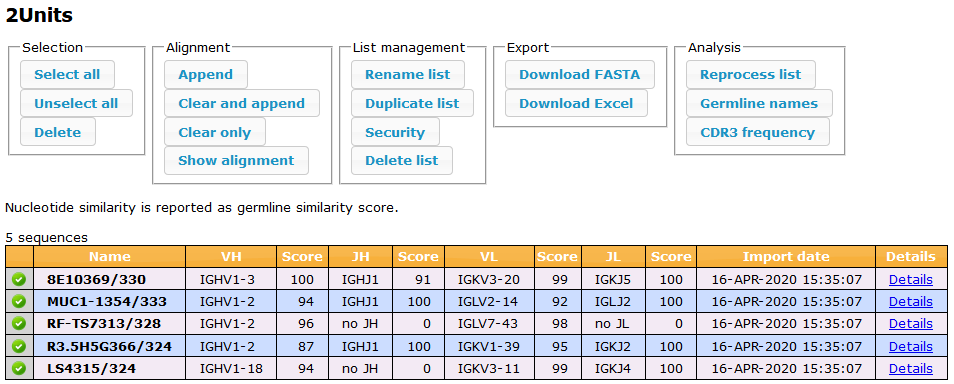
Task: Toggle the green check icon for RF-TS7313/328
Action: (19, 324)
